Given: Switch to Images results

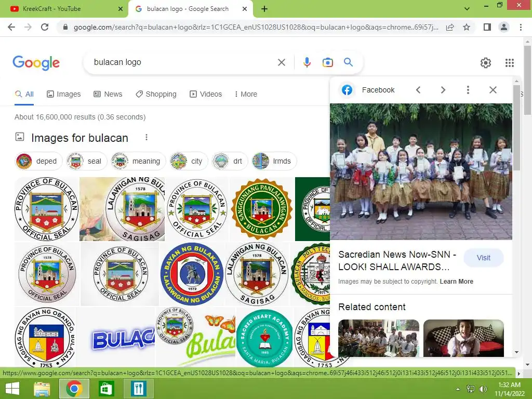Looking at the screenshot, I should [64, 95].
